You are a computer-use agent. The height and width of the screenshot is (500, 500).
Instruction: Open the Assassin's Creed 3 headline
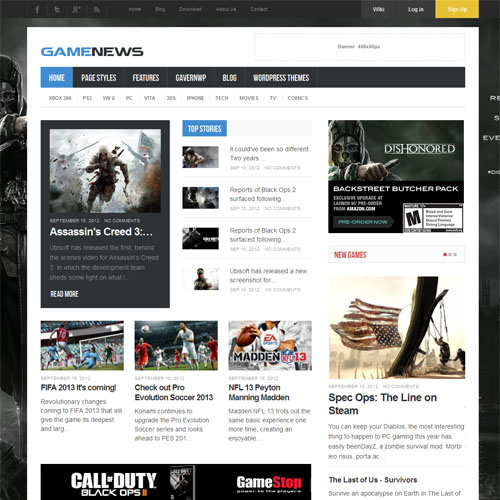point(101,232)
